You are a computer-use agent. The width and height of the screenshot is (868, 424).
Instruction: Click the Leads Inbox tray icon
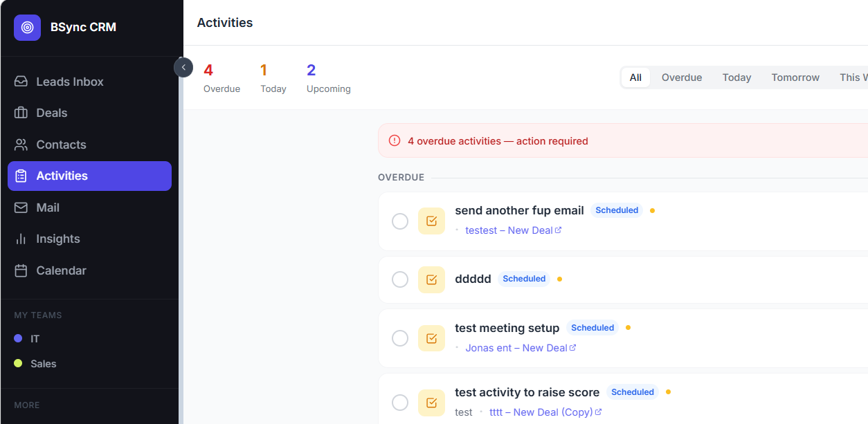click(x=21, y=82)
